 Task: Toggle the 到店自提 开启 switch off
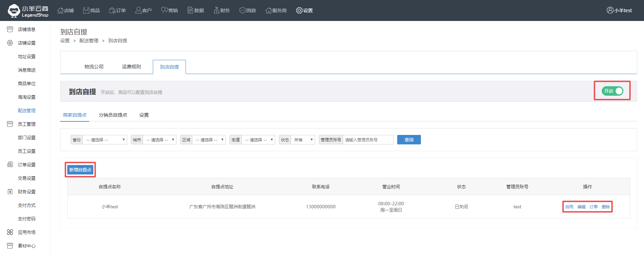tap(612, 91)
